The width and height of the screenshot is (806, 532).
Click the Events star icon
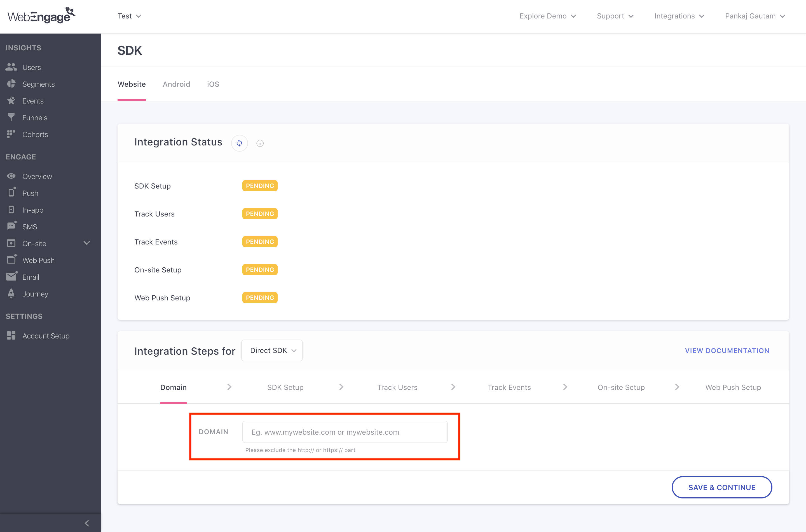tap(11, 100)
